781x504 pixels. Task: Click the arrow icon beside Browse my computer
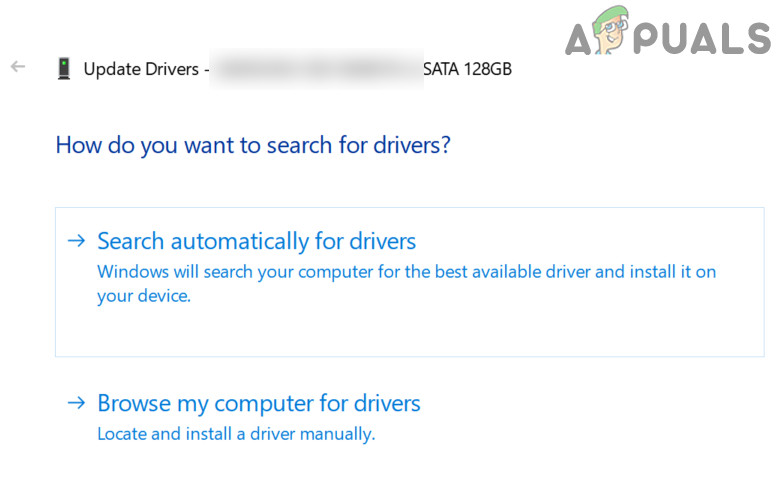(76, 403)
